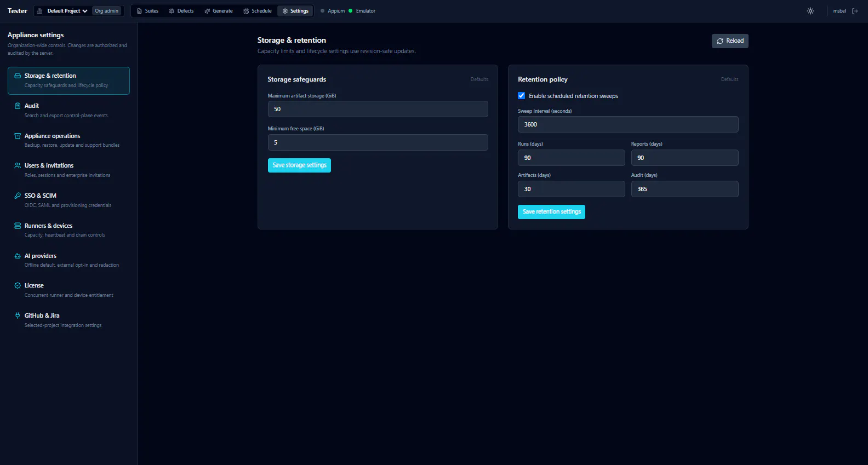Click the msbel username
Image resolution: width=868 pixels, height=465 pixels.
pyautogui.click(x=840, y=11)
